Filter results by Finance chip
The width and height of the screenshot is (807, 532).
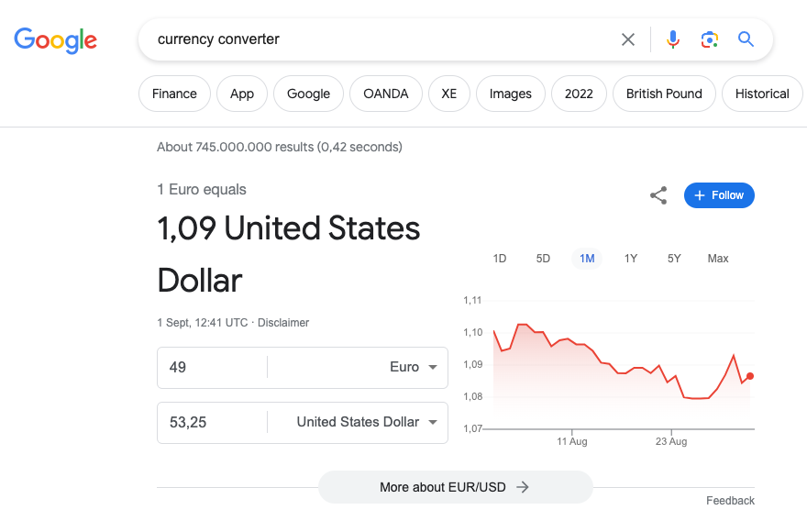click(x=174, y=94)
